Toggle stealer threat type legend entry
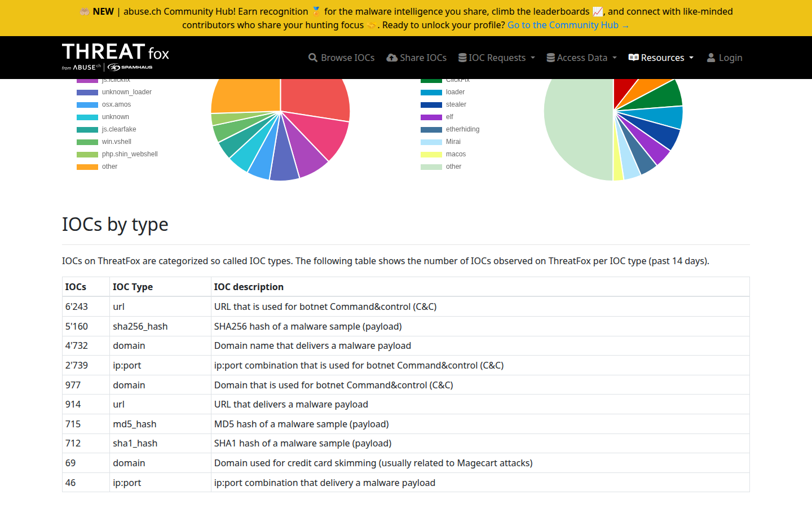Viewport: 812px width, 508px height. pyautogui.click(x=444, y=104)
